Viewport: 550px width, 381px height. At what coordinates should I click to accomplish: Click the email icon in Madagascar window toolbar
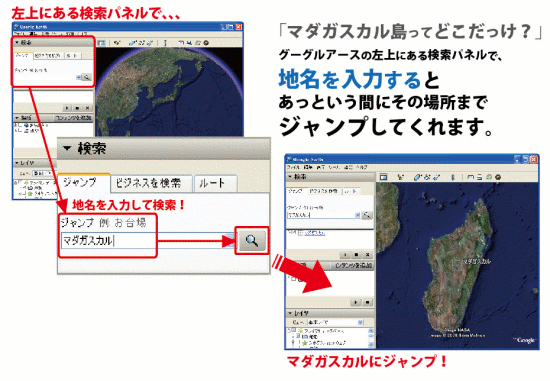[x=470, y=177]
